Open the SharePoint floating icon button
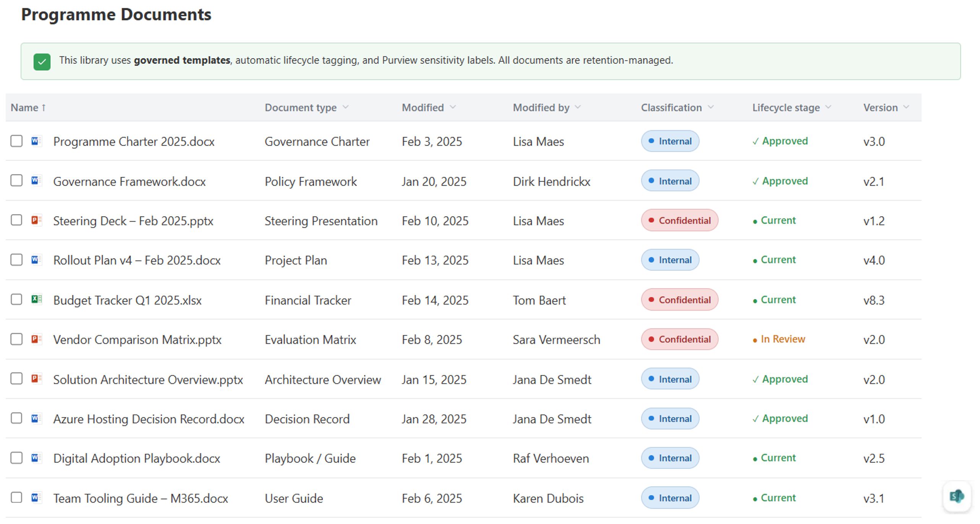This screenshot has height=524, width=980. 956,496
